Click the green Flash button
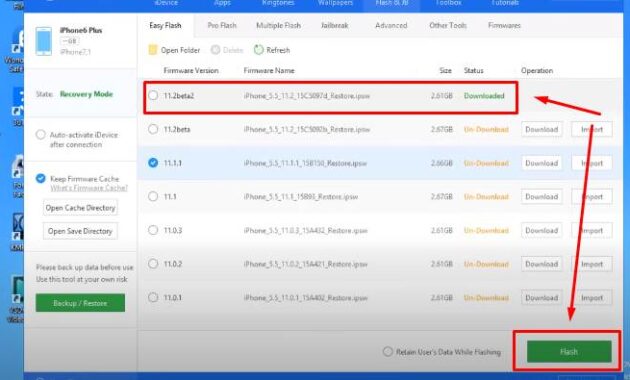This screenshot has height=380, width=630. 569,351
